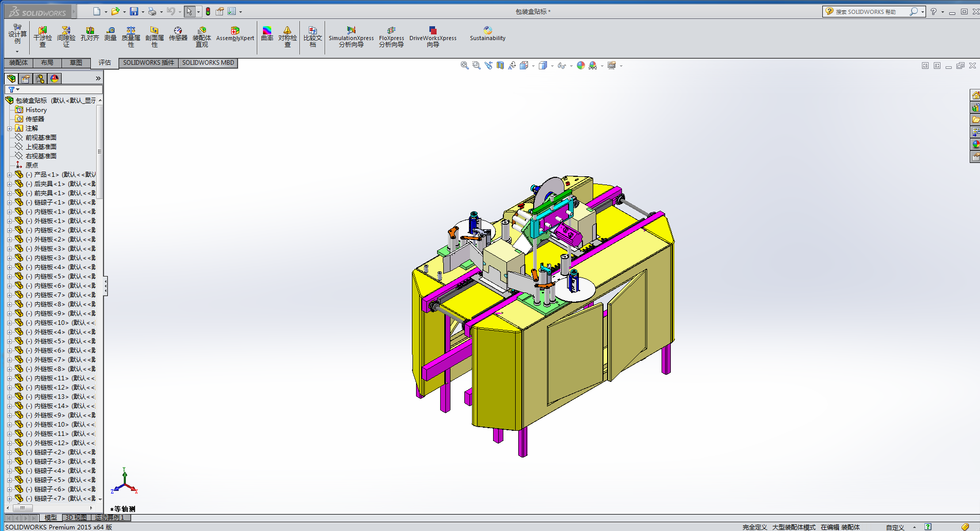This screenshot has height=531, width=980.
Task: Open the SOLIDWORKS MBD tab
Action: pyautogui.click(x=208, y=63)
